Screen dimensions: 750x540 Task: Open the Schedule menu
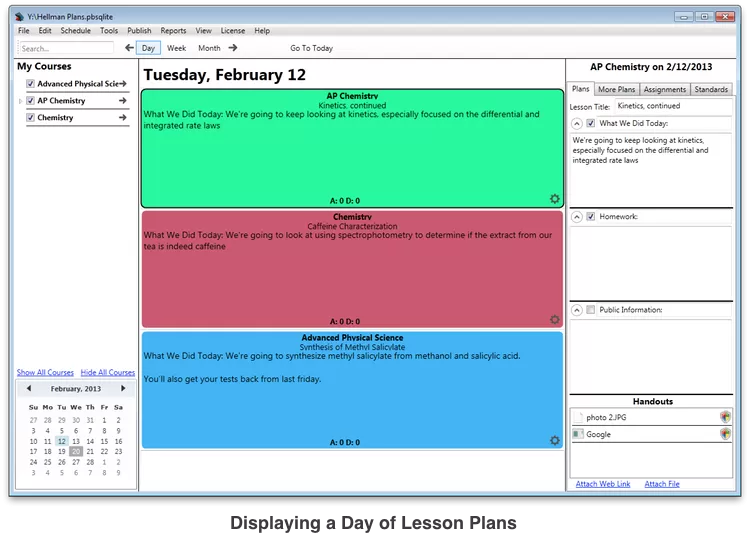pyautogui.click(x=76, y=31)
